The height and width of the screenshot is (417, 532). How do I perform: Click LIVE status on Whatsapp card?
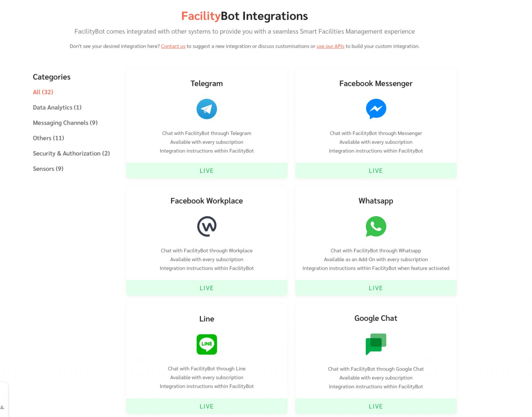[x=376, y=288]
